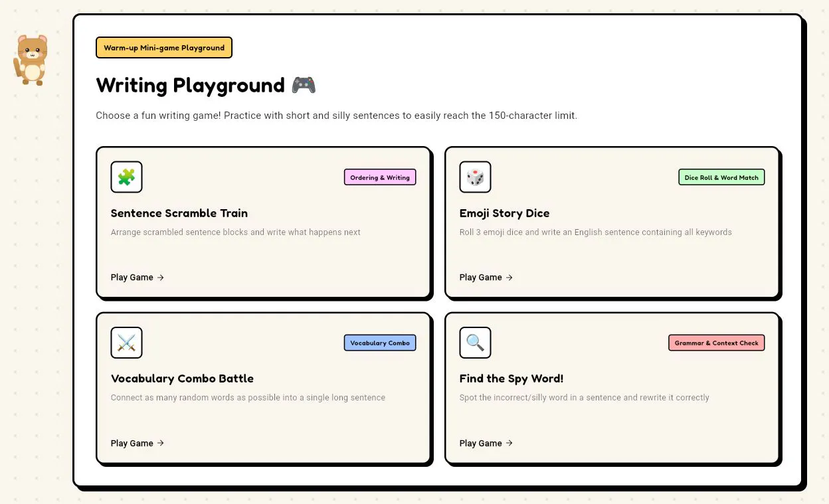Click the red Grammar & Context Check tag
This screenshot has height=504, width=829.
tap(717, 343)
